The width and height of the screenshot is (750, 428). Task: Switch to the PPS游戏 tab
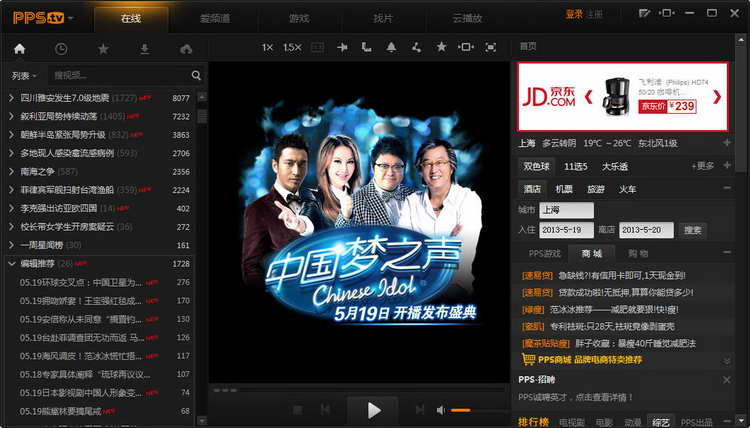(544, 253)
